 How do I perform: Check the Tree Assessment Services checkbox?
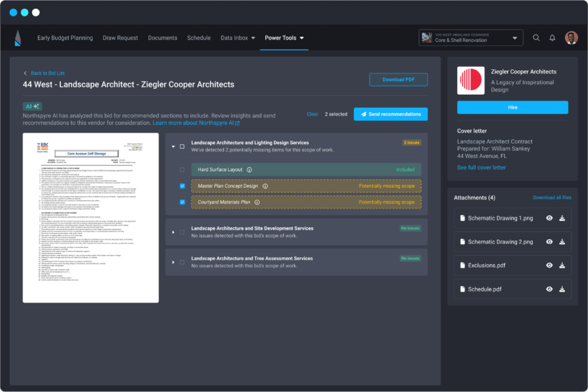182,262
